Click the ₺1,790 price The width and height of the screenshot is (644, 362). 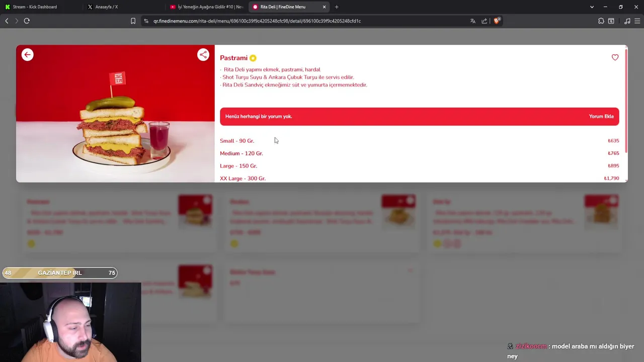pos(611,178)
